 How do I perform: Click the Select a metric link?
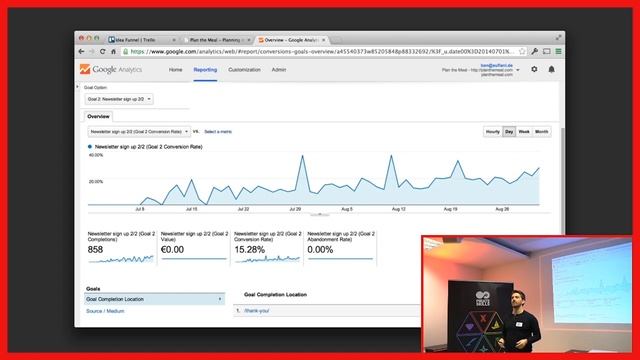coord(218,132)
